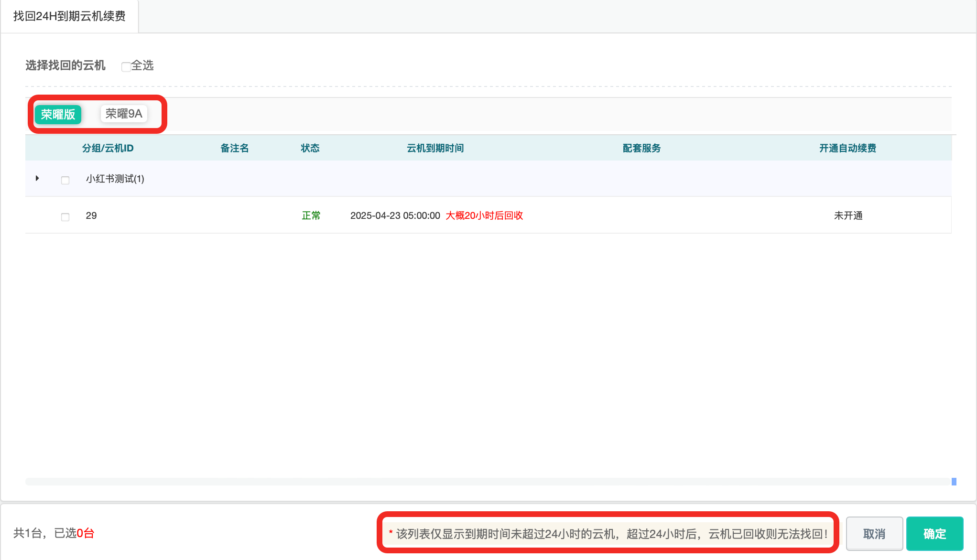Click the 未开通 auto-renew status
The height and width of the screenshot is (560, 977).
coord(848,215)
